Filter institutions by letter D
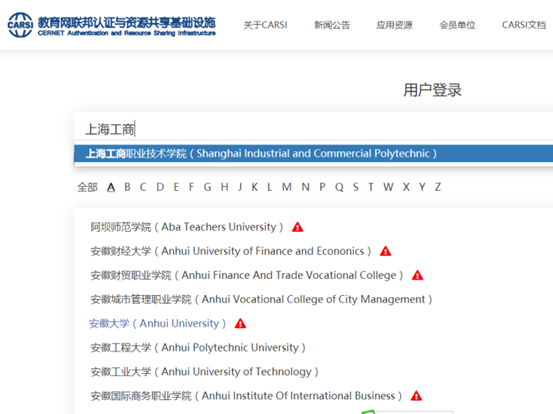 click(x=160, y=187)
